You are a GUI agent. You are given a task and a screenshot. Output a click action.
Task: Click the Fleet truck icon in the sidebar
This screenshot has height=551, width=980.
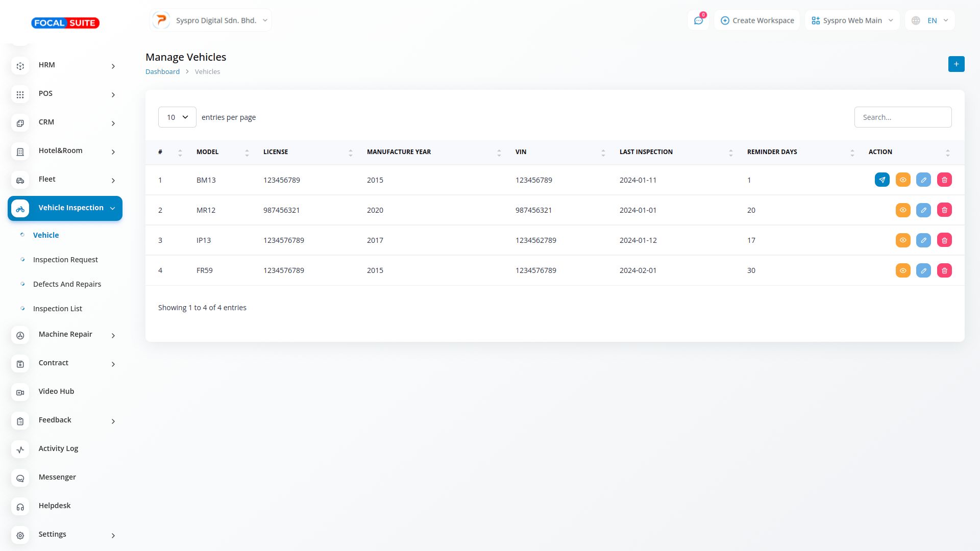[x=20, y=180]
